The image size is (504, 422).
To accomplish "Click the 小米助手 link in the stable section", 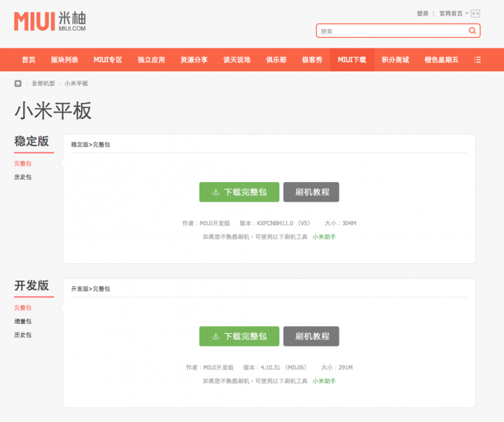I will click(324, 237).
